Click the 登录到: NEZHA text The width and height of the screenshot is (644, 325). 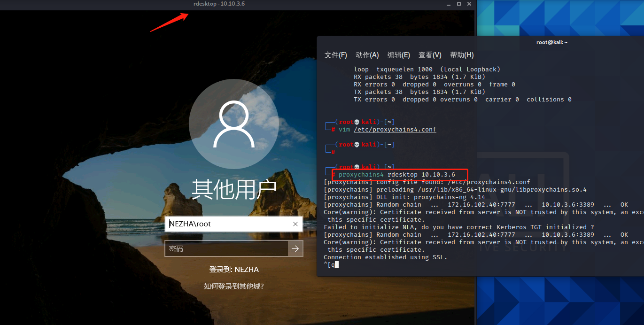click(x=234, y=270)
